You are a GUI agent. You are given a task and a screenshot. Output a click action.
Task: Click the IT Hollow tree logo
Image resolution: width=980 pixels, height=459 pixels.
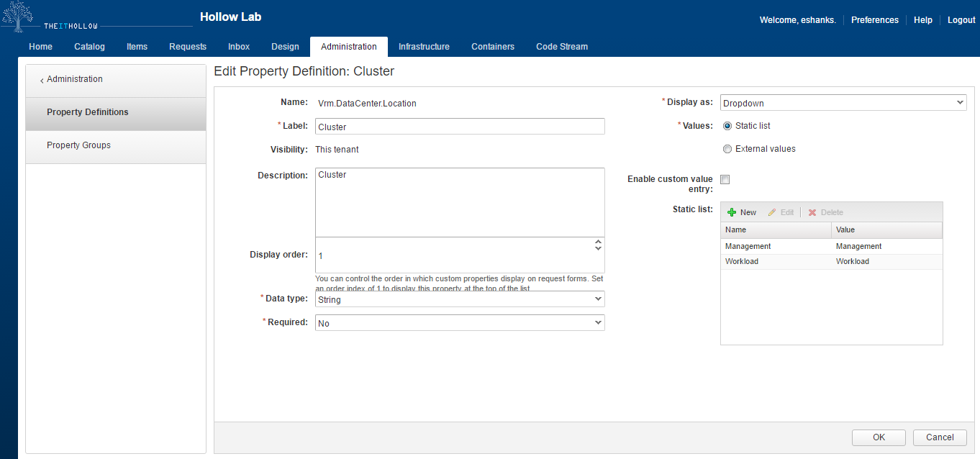18,16
